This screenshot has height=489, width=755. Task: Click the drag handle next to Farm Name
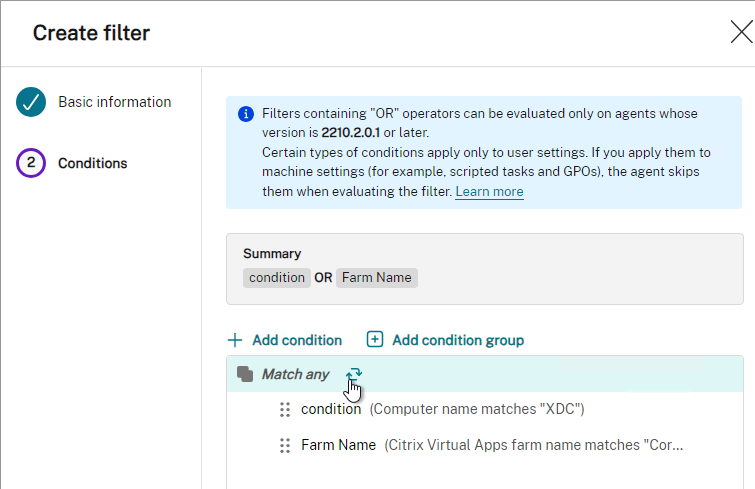(285, 446)
